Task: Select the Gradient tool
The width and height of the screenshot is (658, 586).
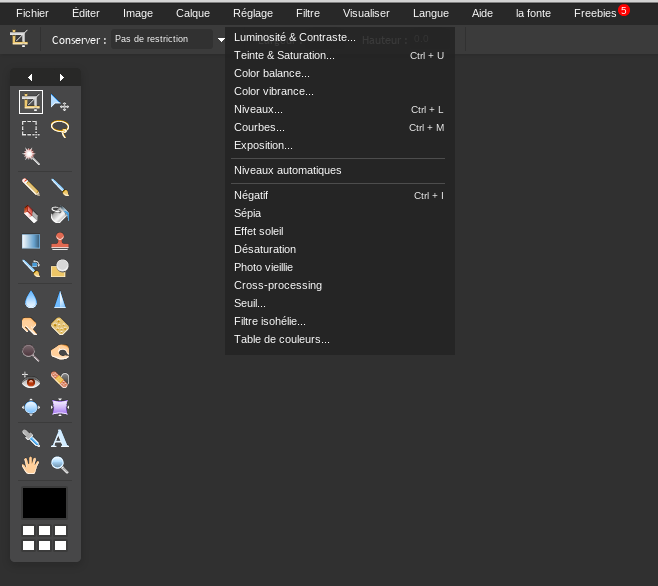Action: pyautogui.click(x=31, y=242)
